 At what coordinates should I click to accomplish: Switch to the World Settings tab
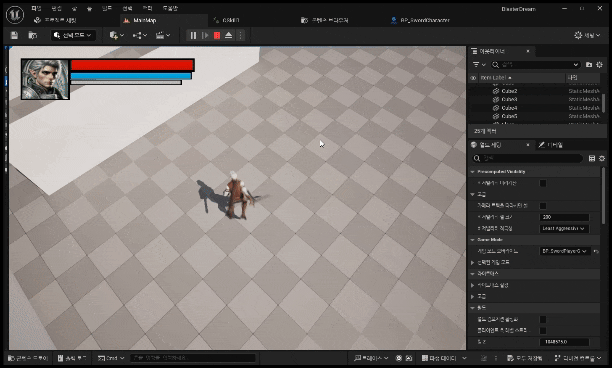491,145
